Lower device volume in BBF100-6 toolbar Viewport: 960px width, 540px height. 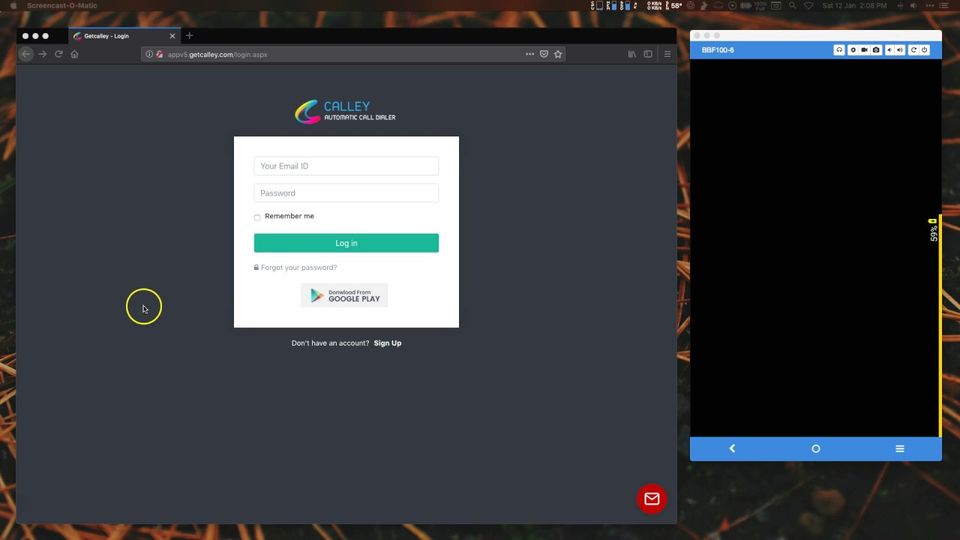tap(890, 50)
